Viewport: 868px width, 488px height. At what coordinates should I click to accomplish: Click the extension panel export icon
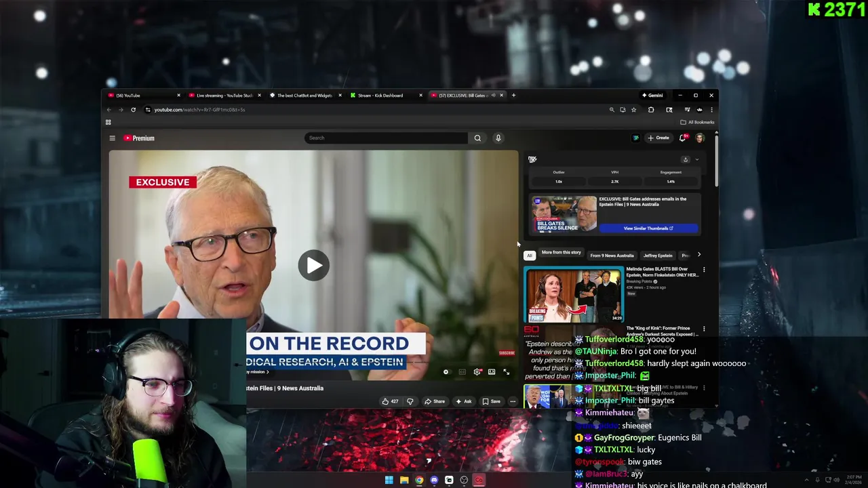point(686,160)
